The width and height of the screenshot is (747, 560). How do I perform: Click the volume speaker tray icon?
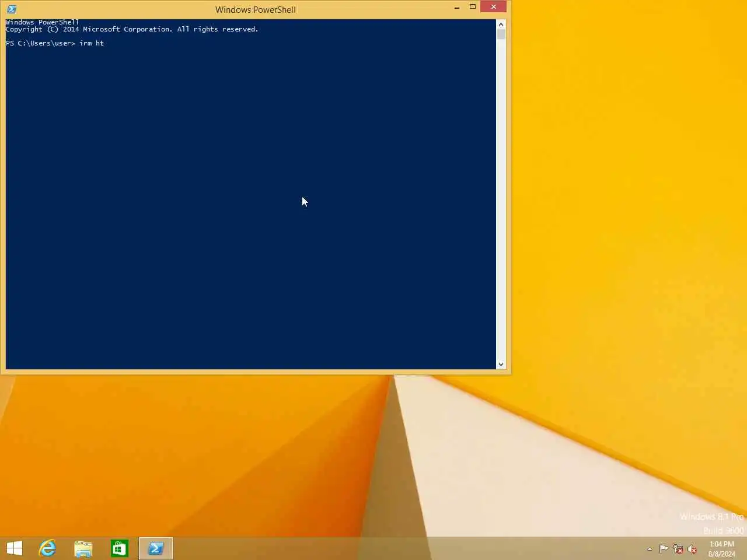point(692,549)
